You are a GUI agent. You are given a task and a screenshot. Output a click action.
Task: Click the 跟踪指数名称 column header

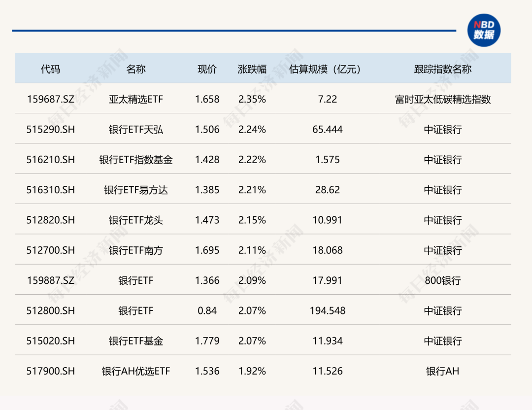click(x=442, y=69)
